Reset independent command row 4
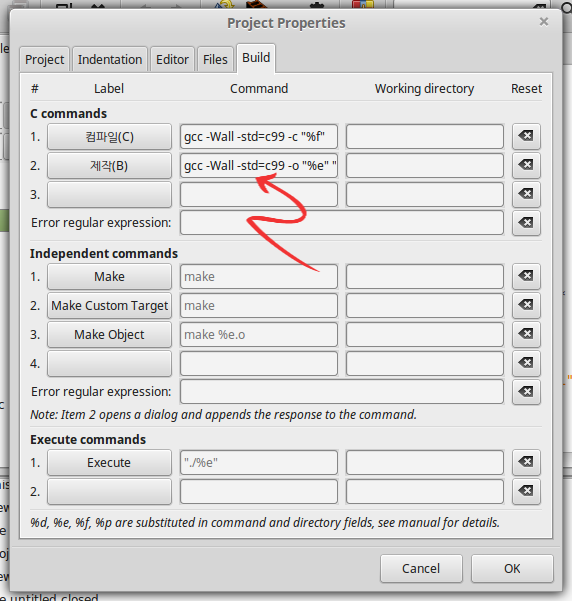The width and height of the screenshot is (572, 601). [526, 363]
